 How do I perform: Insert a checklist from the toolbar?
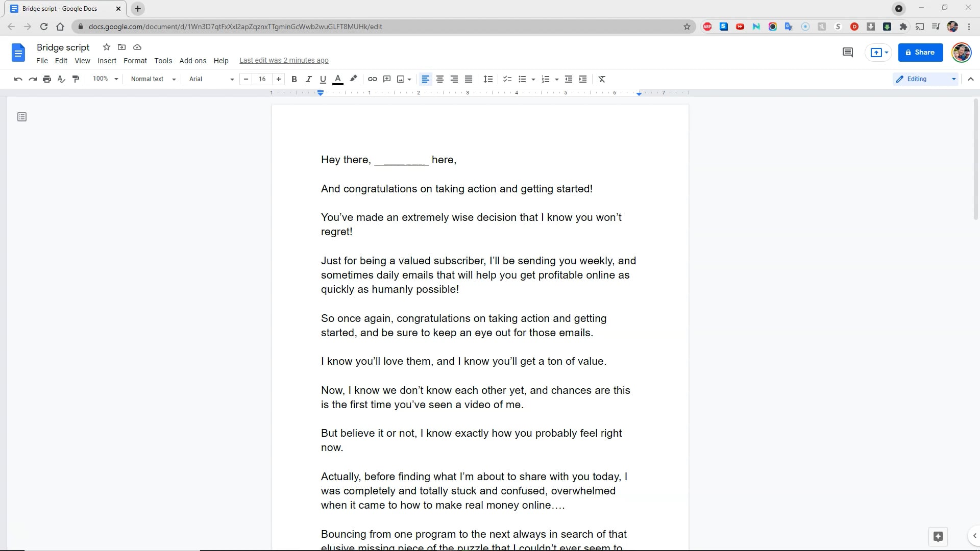click(x=507, y=79)
